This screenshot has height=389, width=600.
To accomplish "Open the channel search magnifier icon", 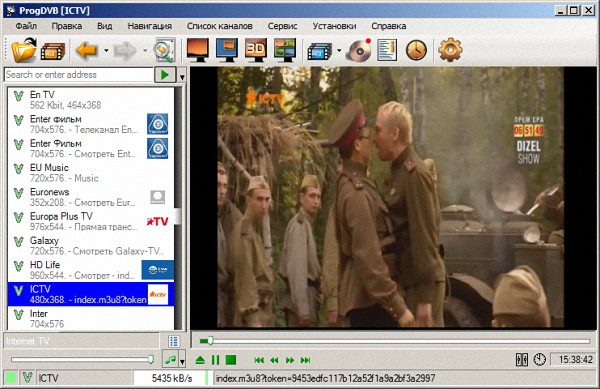I will click(164, 50).
